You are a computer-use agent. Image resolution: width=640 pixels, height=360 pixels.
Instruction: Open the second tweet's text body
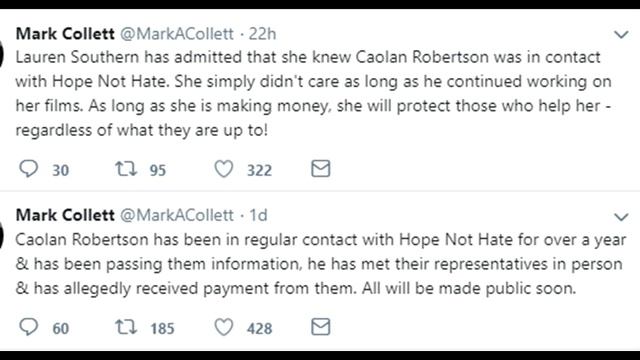(321, 264)
